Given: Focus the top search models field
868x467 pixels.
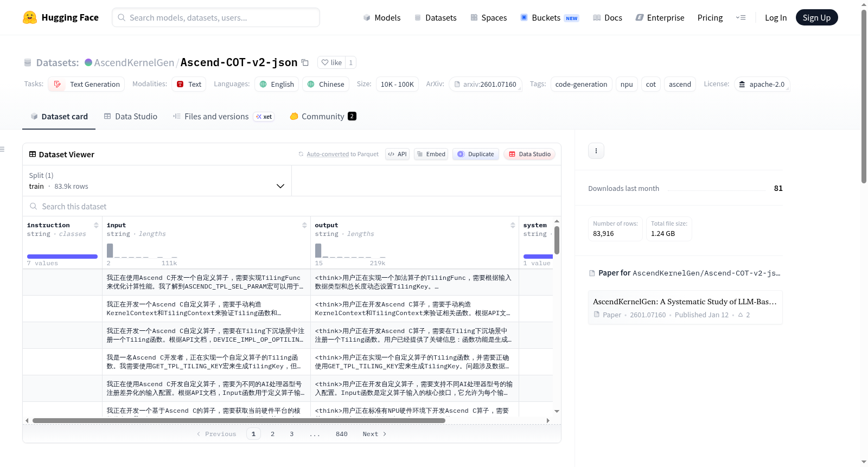Looking at the screenshot, I should tap(216, 17).
